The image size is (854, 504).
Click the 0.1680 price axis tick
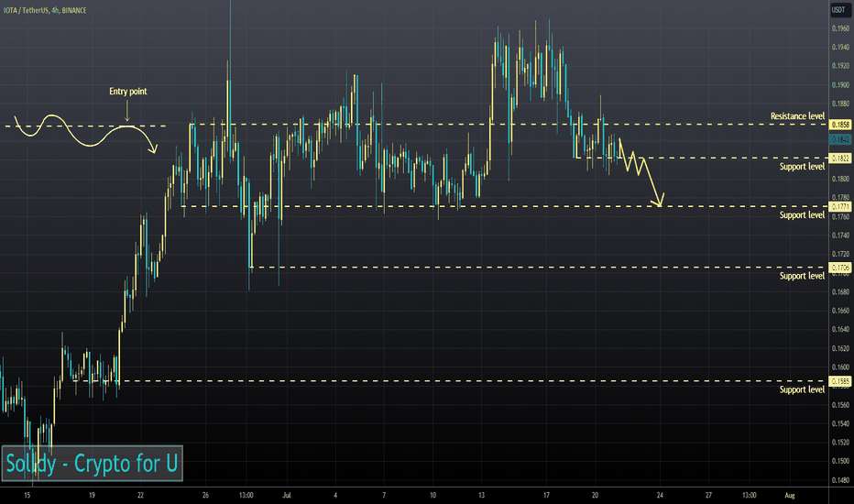(840, 292)
